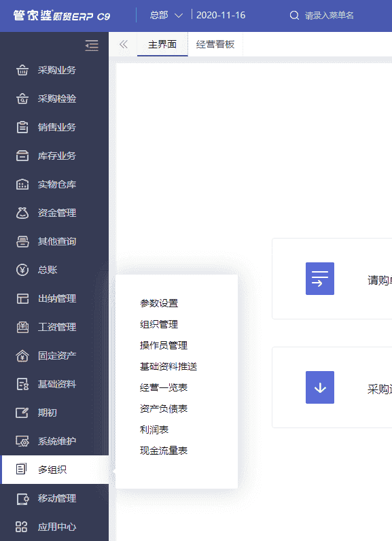Image resolution: width=392 pixels, height=541 pixels.
Task: Click the 销售业务 clipboard icon
Action: 22,127
